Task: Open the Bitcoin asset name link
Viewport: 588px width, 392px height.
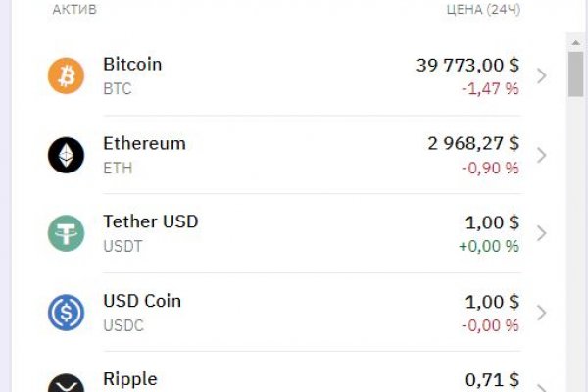Action: 132,65
